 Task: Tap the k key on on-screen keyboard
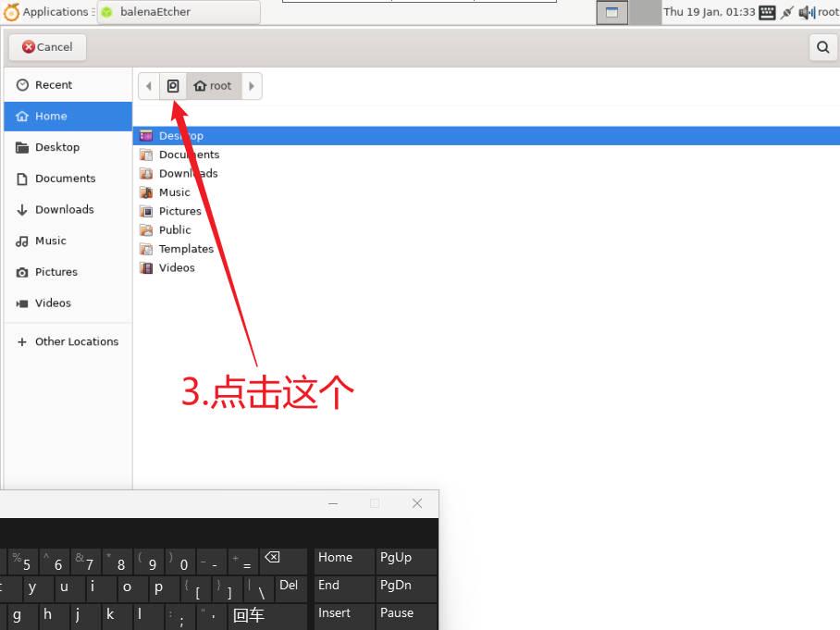[x=117, y=616]
